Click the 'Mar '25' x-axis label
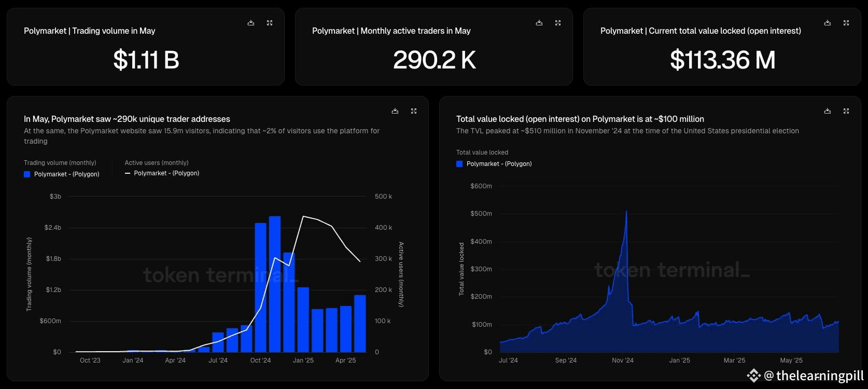 [734, 360]
